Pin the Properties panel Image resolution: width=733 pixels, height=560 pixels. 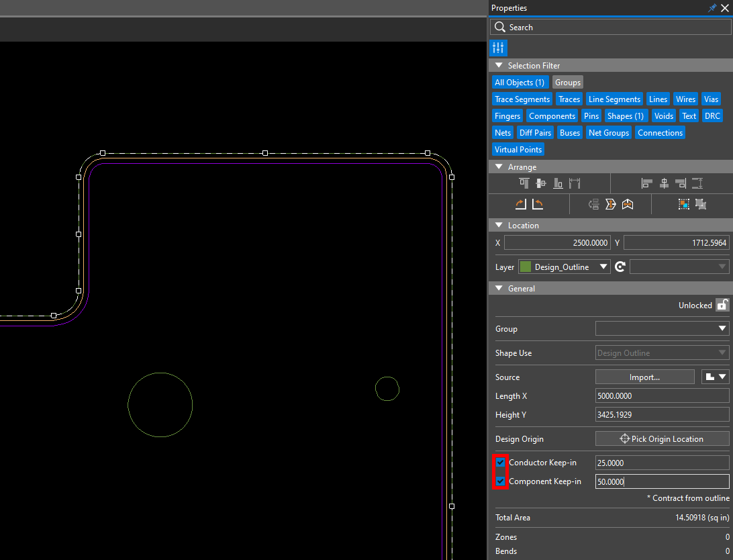pos(712,8)
